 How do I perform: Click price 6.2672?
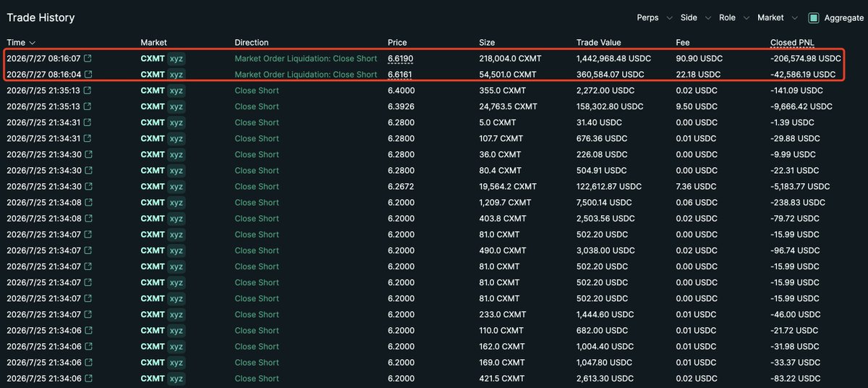(401, 186)
